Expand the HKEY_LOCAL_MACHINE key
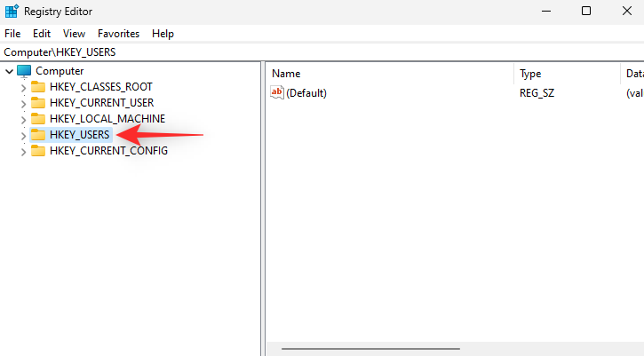This screenshot has height=356, width=644. [23, 120]
